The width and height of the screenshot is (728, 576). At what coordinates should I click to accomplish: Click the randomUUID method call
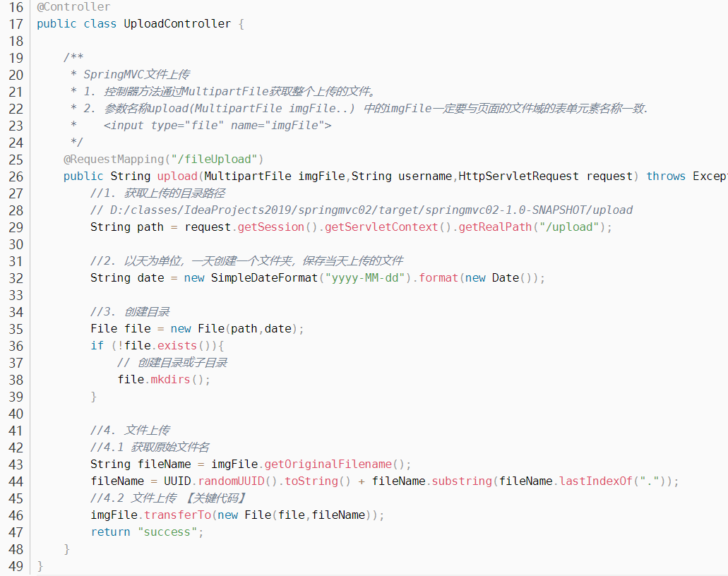[x=231, y=481]
